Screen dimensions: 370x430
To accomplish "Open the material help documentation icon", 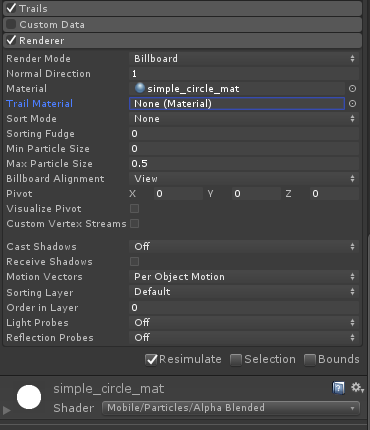I will pos(338,388).
